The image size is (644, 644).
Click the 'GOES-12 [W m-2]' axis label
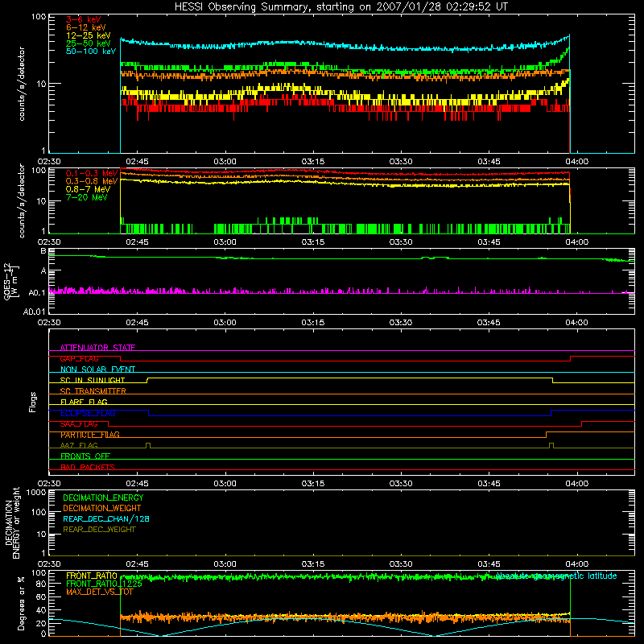click(12, 281)
